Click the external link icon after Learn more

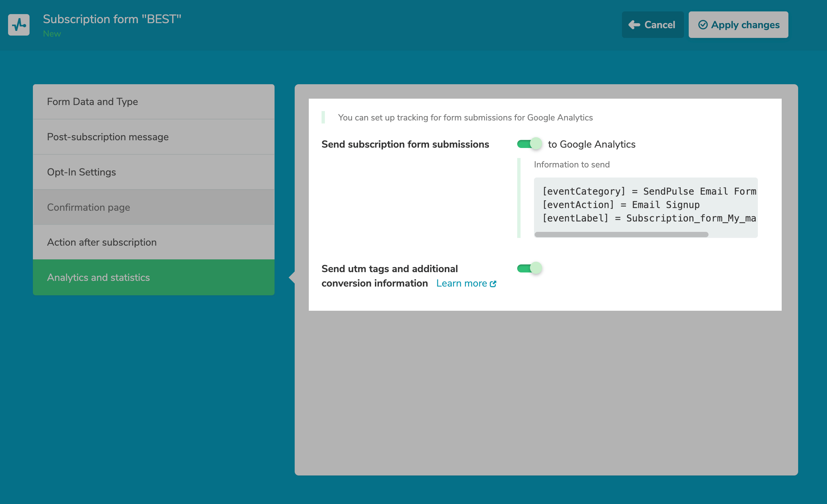[x=493, y=284]
